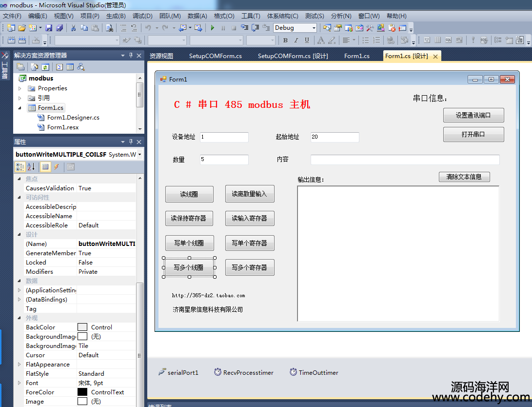532x407 pixels.
Task: Click Refresh icon in Solution Explorer toolbar
Action: click(45, 67)
